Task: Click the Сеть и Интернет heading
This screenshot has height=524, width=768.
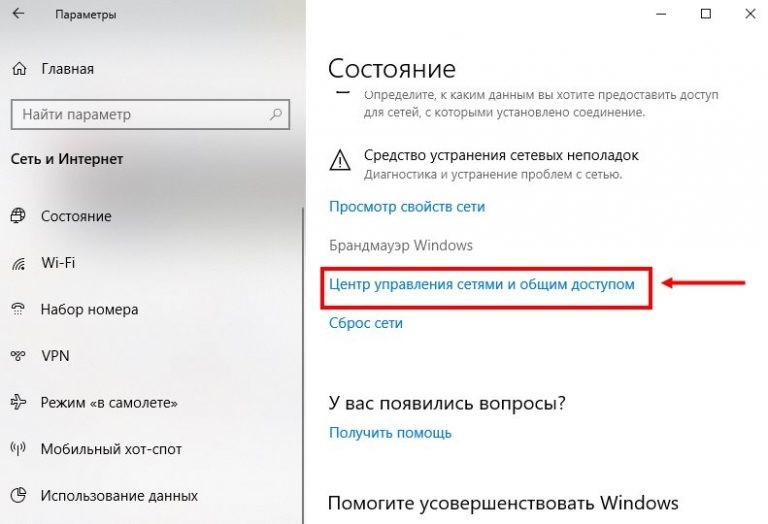Action: 67,159
